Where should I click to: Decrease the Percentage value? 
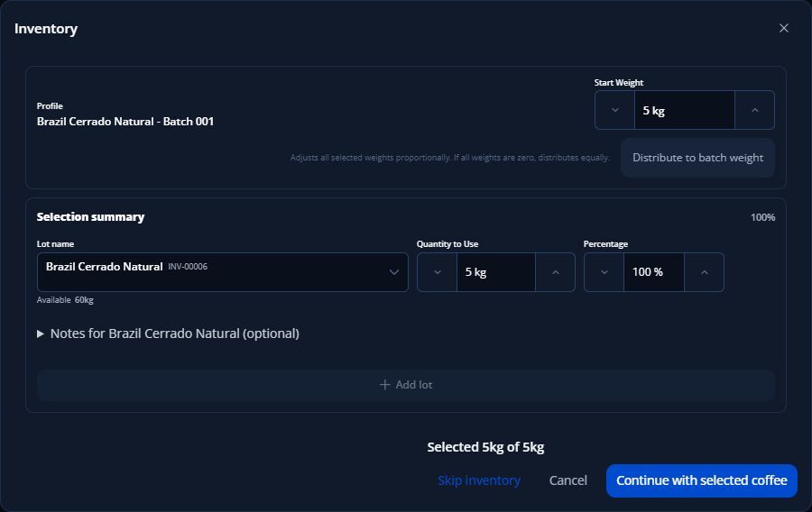coord(604,272)
